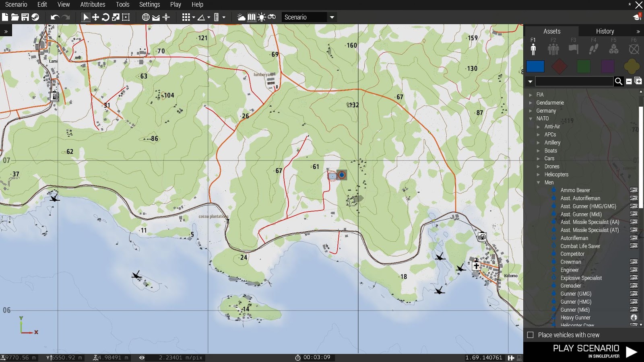Switch to F4 Waypoints placement mode
The image size is (644, 362).
point(593,48)
